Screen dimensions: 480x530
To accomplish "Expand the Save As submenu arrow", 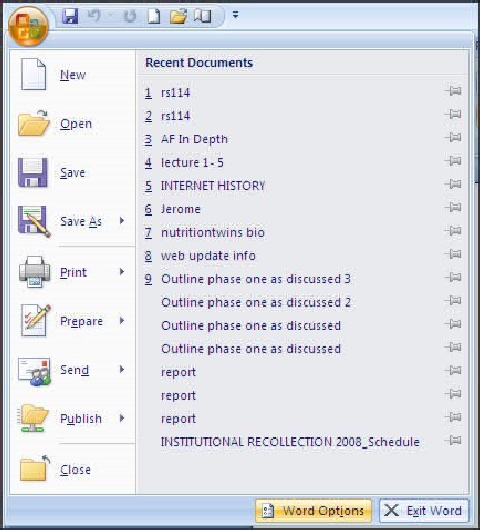I will click(122, 221).
